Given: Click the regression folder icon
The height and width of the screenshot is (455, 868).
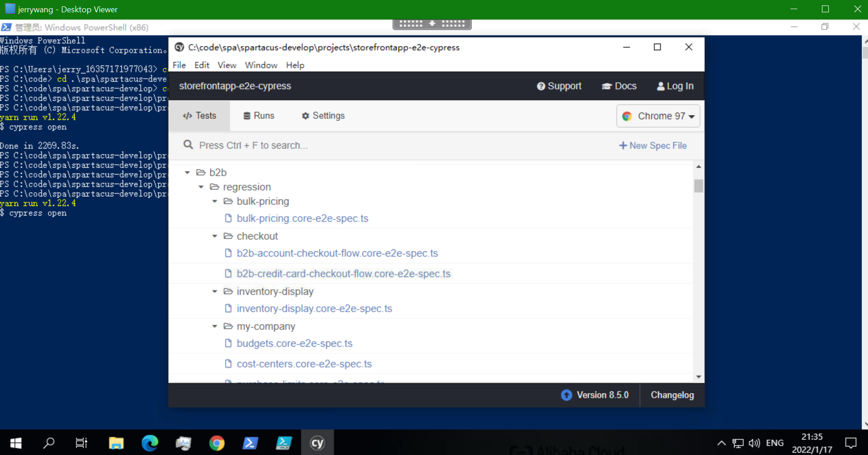Looking at the screenshot, I should tap(215, 187).
